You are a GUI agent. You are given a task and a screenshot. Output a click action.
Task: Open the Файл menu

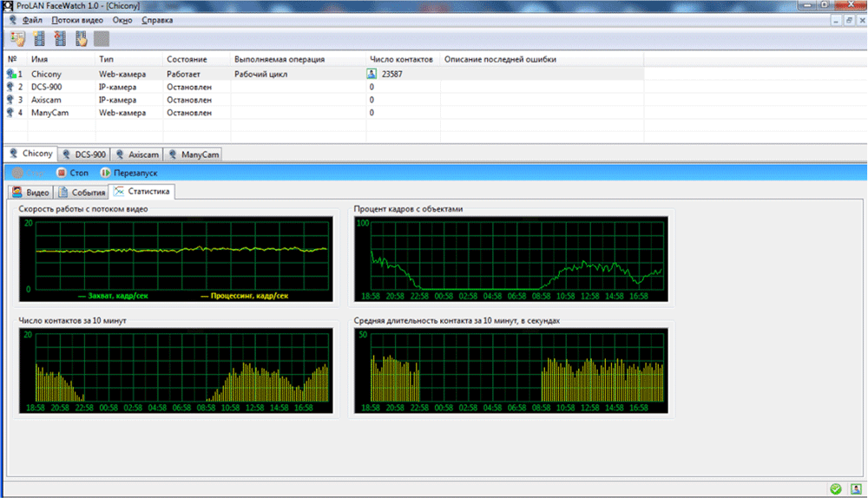tap(32, 20)
